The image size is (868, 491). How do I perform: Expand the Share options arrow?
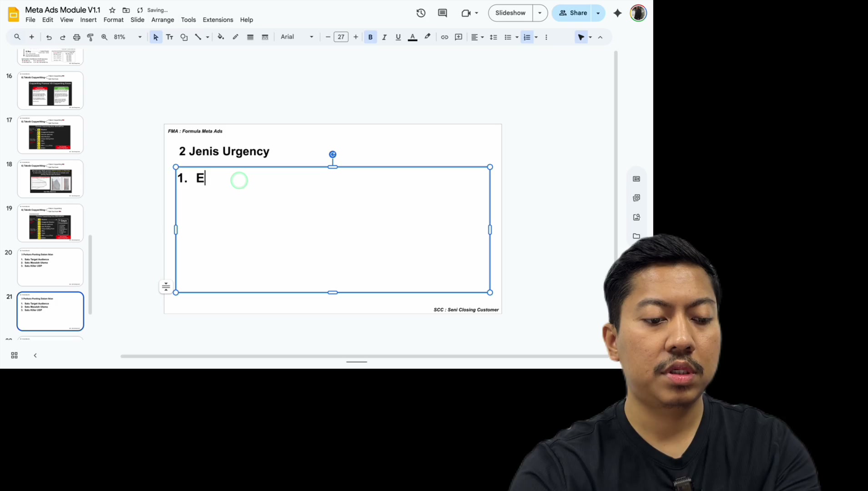[x=598, y=13]
